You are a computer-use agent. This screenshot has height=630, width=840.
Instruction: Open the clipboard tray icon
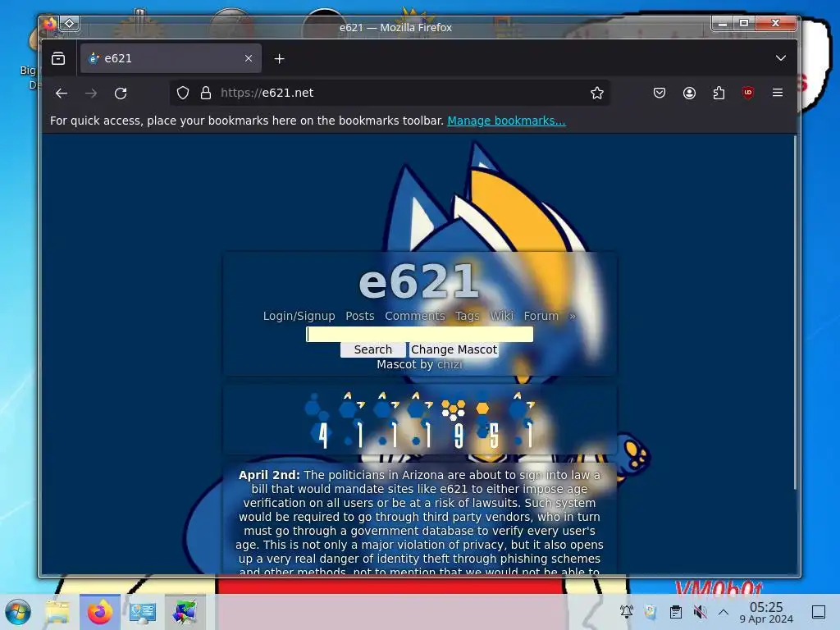tap(676, 611)
